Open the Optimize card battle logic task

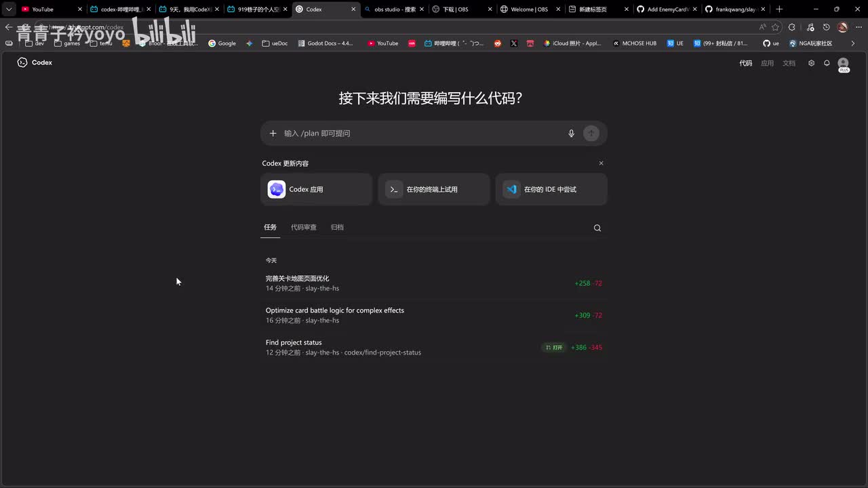pos(434,315)
